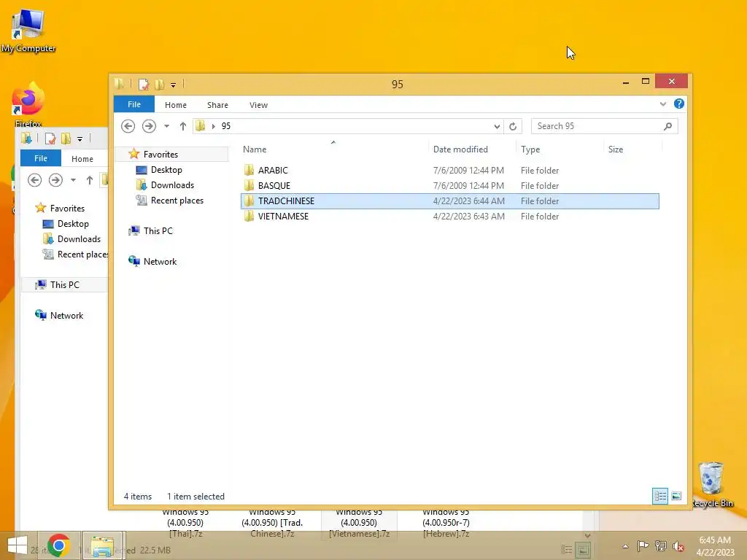Click breadcrumb arrow before 95

pos(214,126)
